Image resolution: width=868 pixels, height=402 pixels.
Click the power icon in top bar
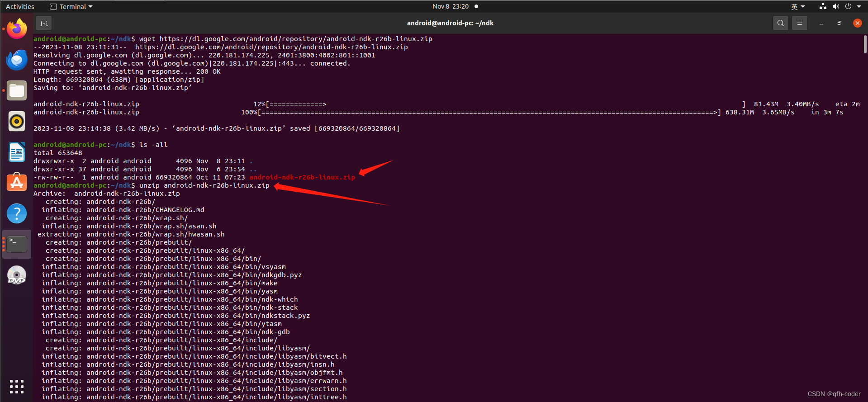(848, 6)
